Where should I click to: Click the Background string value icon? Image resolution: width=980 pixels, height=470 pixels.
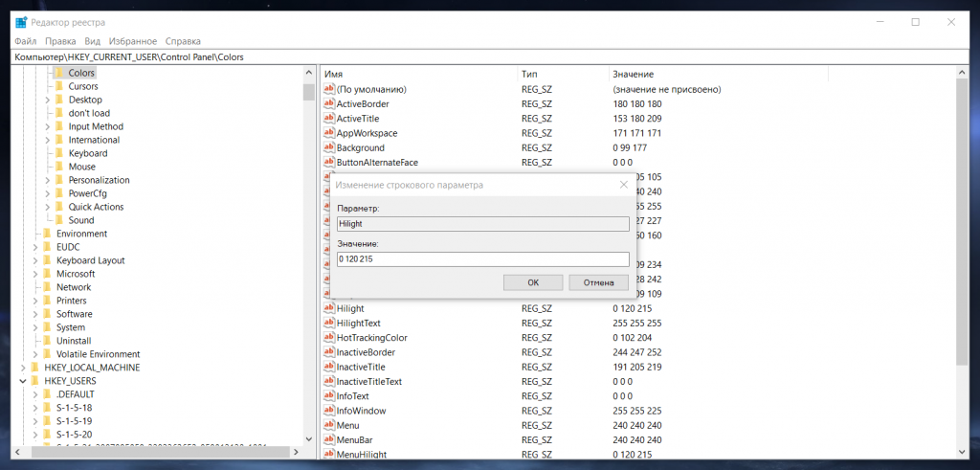[x=329, y=148]
